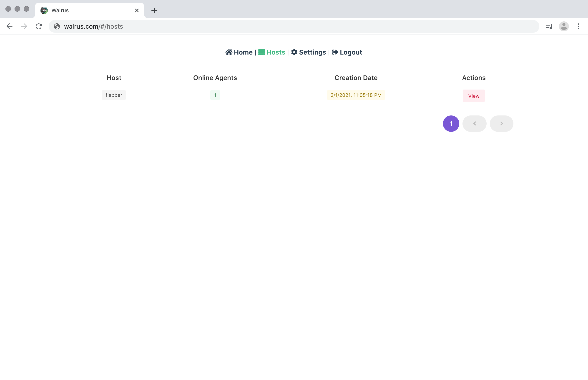Open the Settings navigation link
This screenshot has height=380, width=588.
pyautogui.click(x=312, y=52)
